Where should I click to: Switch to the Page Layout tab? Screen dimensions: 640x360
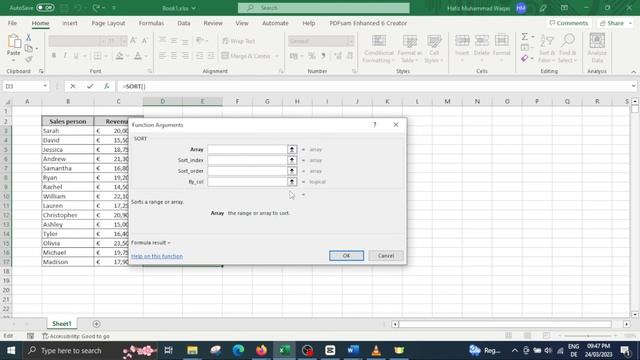108,23
